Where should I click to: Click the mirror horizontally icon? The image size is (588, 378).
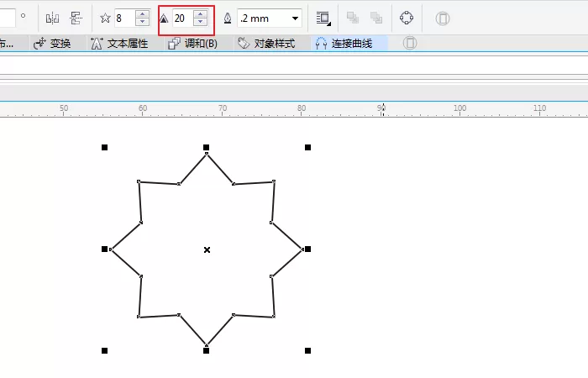click(52, 18)
